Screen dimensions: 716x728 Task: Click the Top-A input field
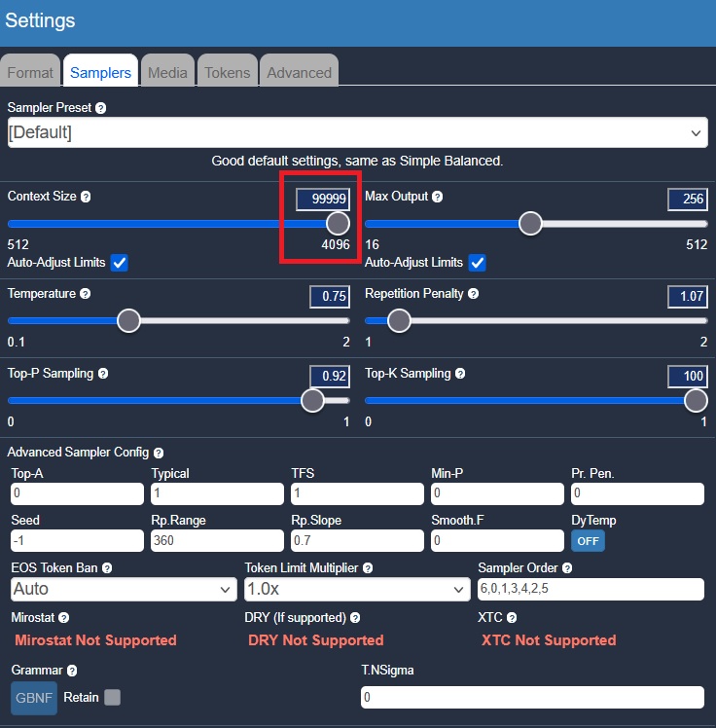77,493
